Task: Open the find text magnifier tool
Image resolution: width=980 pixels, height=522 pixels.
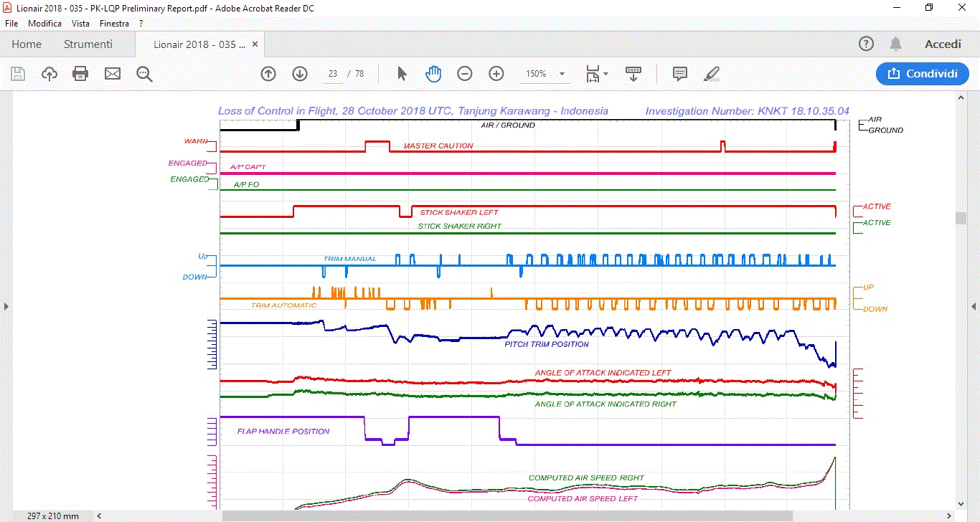Action: [x=145, y=74]
